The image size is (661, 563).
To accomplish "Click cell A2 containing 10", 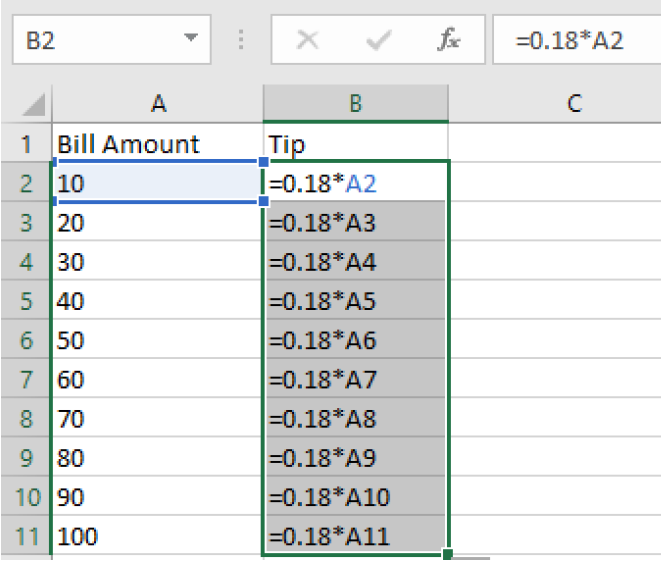I will pos(158,182).
